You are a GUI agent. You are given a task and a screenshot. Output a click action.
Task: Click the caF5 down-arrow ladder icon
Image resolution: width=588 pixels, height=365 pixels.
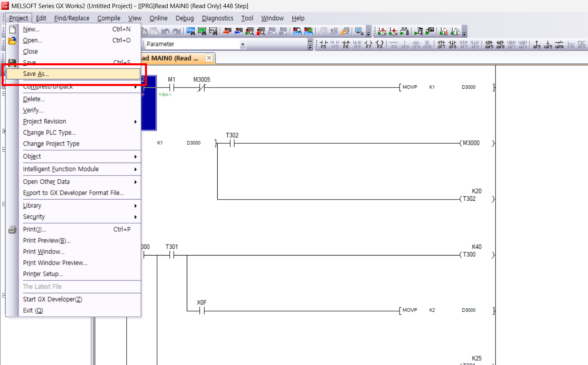pos(548,44)
